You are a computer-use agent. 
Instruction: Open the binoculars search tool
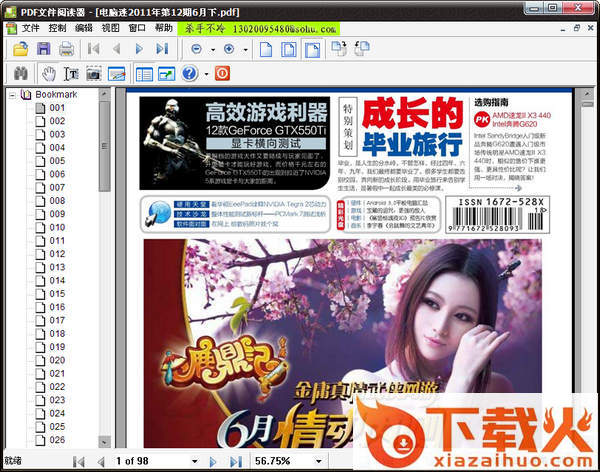pyautogui.click(x=19, y=74)
